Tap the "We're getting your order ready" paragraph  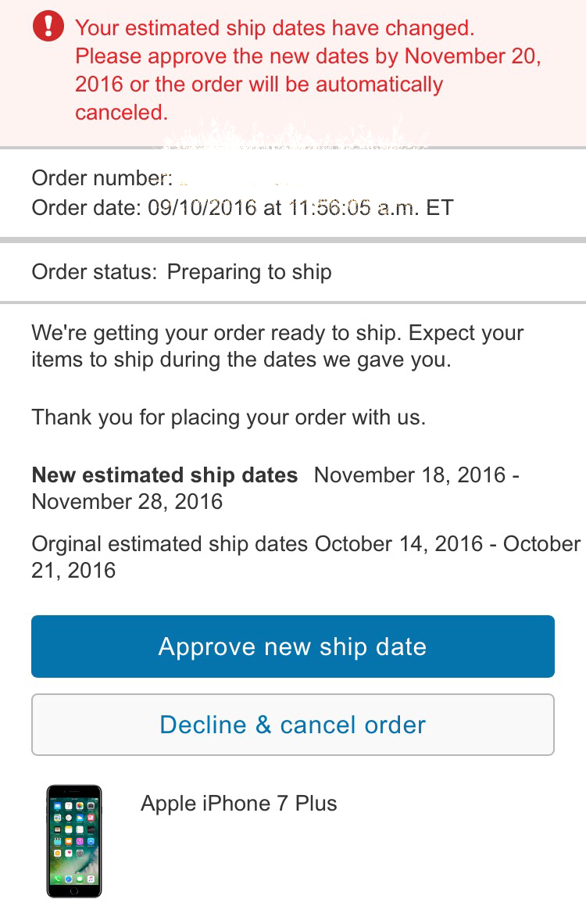[x=277, y=346]
